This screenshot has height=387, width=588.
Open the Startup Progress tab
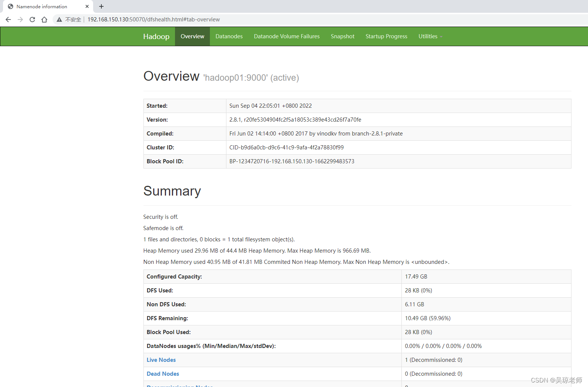click(x=386, y=36)
